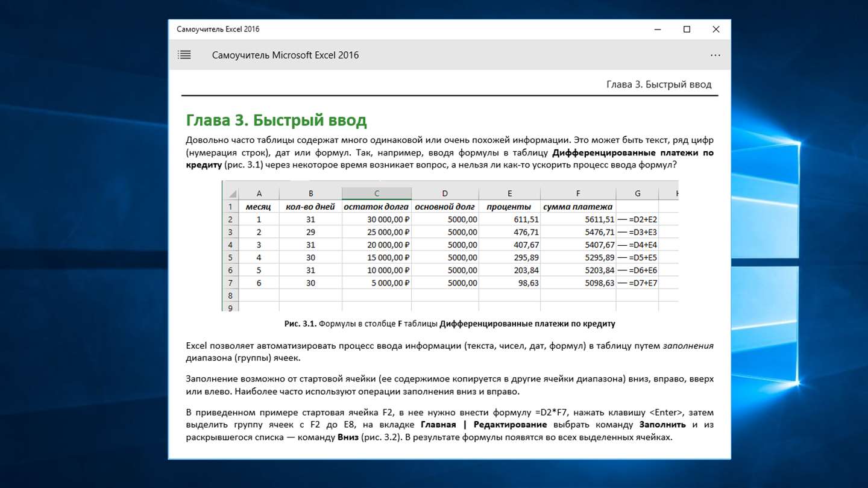Click the cell "20 000,00 ₽"
Viewport: 868px width, 488px height.
click(376, 245)
